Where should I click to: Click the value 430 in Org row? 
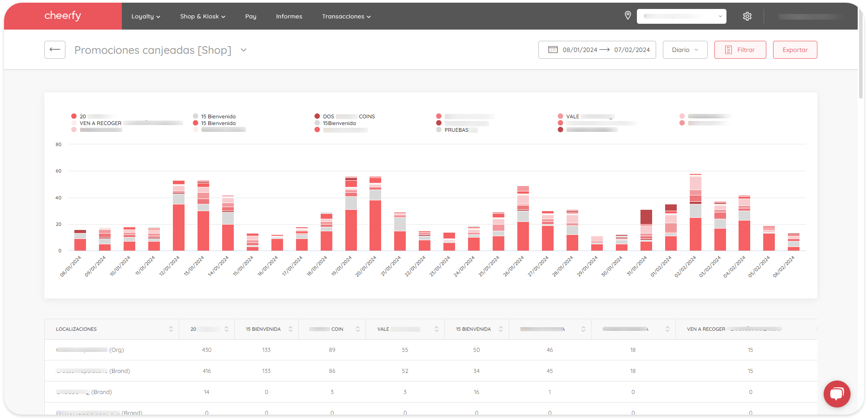[206, 350]
